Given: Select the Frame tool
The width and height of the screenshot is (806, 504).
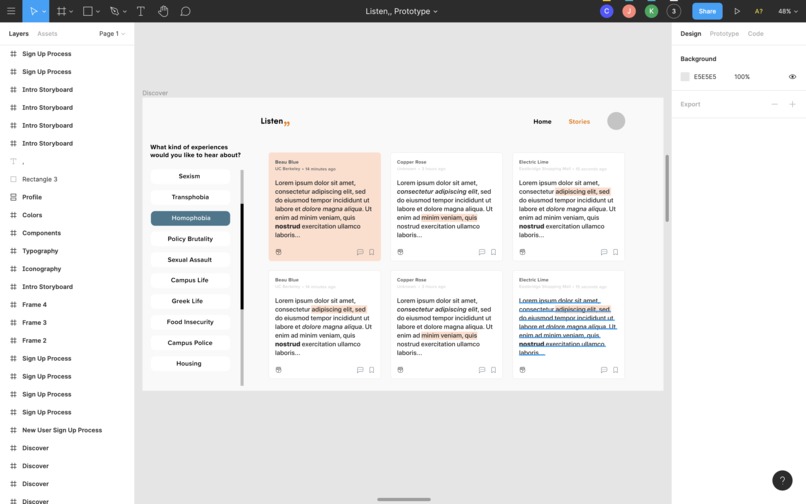Looking at the screenshot, I should 61,11.
